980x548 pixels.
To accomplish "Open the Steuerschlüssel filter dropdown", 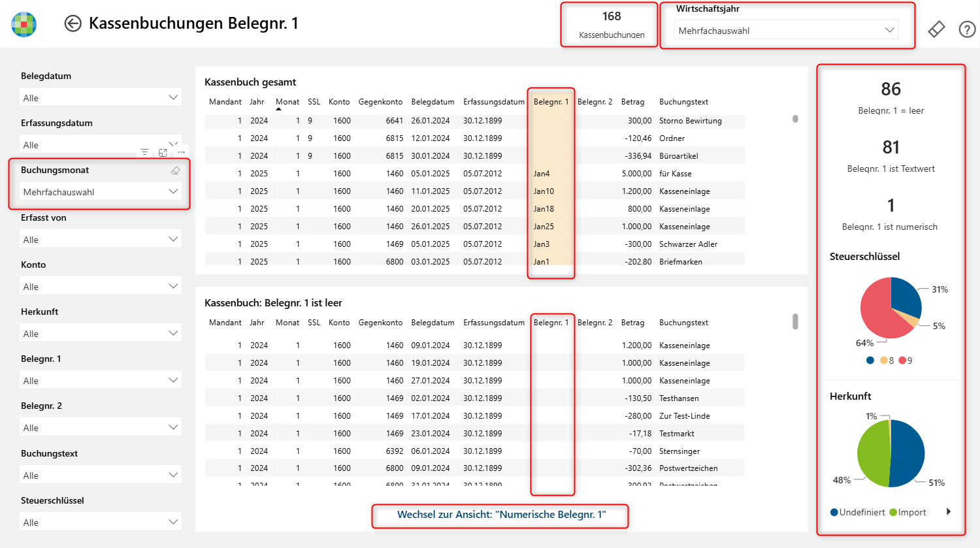I will [101, 522].
